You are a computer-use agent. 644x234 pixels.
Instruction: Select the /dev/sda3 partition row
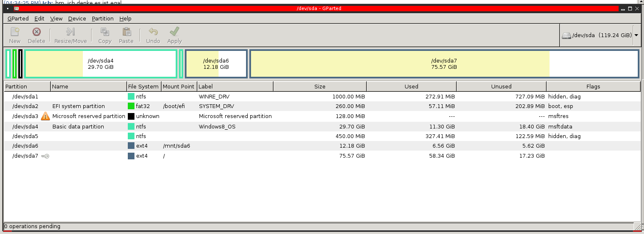point(322,116)
